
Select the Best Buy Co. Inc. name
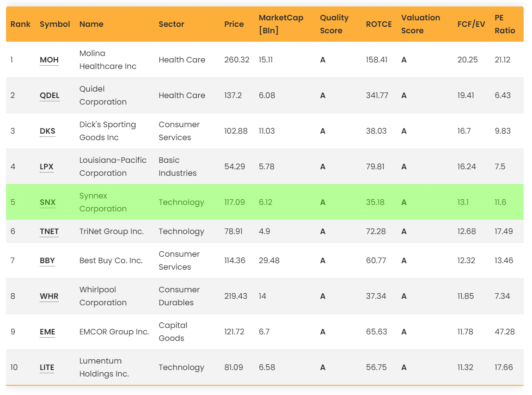pos(111,260)
